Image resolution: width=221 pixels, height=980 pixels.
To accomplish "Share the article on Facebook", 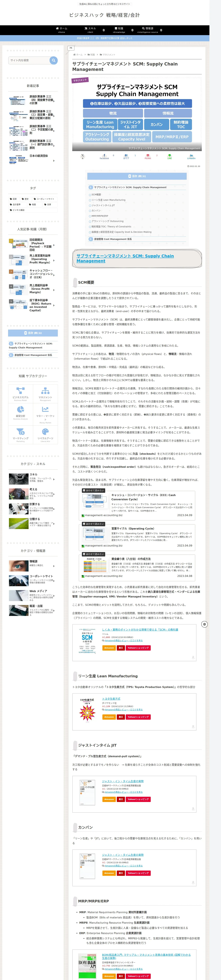I will pos(104,156).
